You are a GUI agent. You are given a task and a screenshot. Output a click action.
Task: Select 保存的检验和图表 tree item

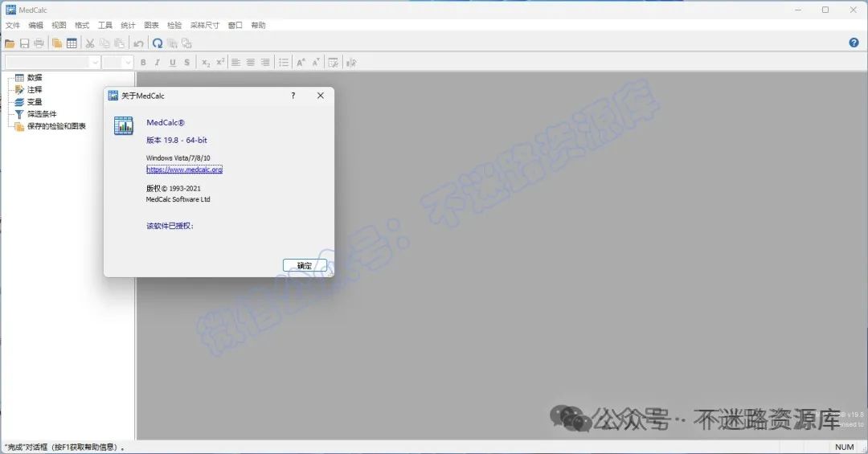pos(56,126)
